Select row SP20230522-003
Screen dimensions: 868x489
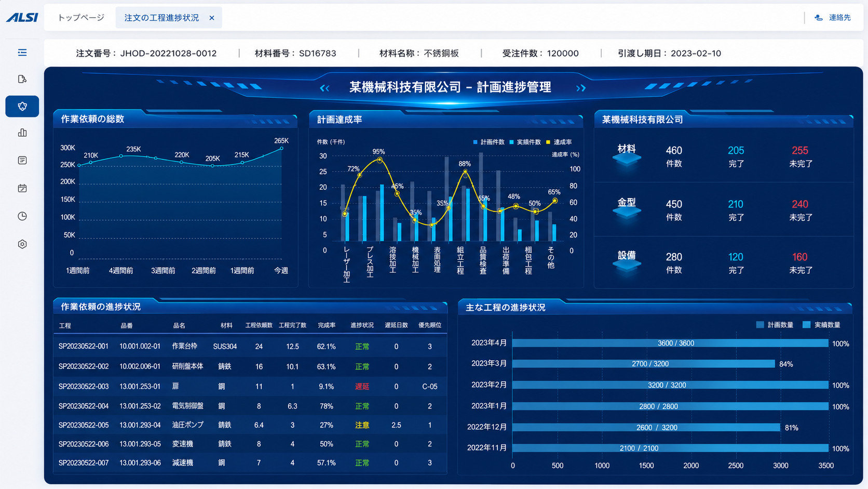250,387
